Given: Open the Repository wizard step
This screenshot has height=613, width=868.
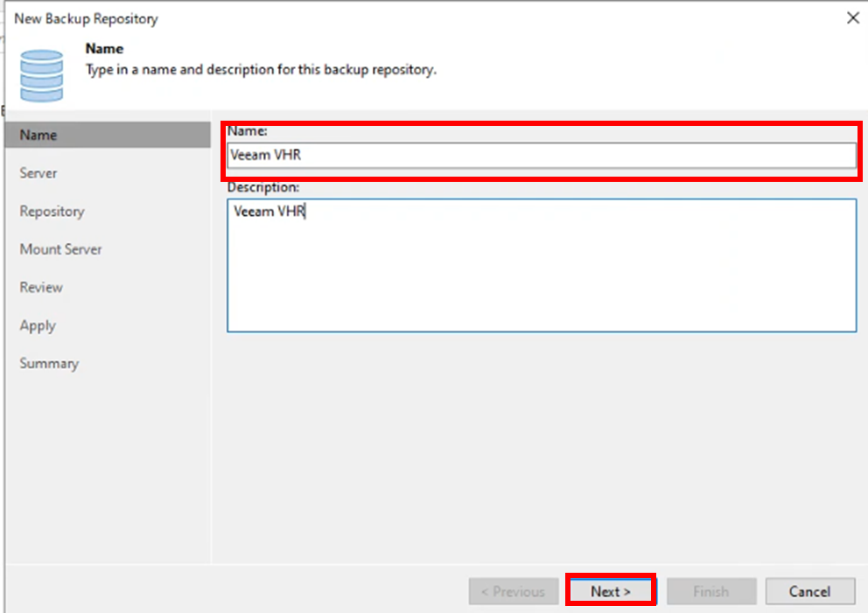Looking at the screenshot, I should 52,212.
